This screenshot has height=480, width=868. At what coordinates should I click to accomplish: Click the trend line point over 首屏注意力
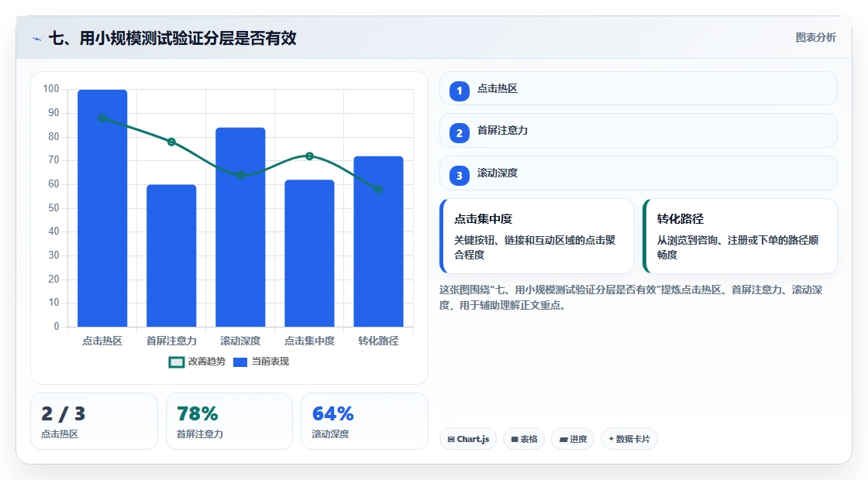point(171,142)
